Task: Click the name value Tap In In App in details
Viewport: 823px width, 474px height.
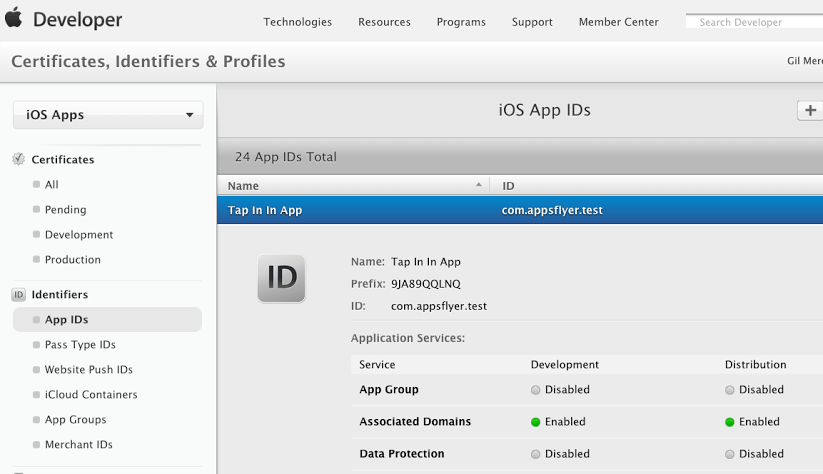Action: [x=426, y=262]
